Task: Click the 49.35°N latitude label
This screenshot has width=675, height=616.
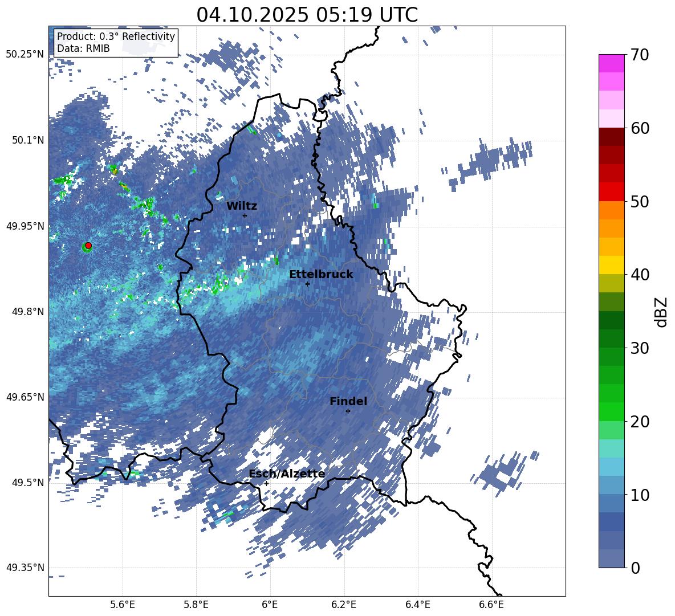Action: [x=25, y=568]
